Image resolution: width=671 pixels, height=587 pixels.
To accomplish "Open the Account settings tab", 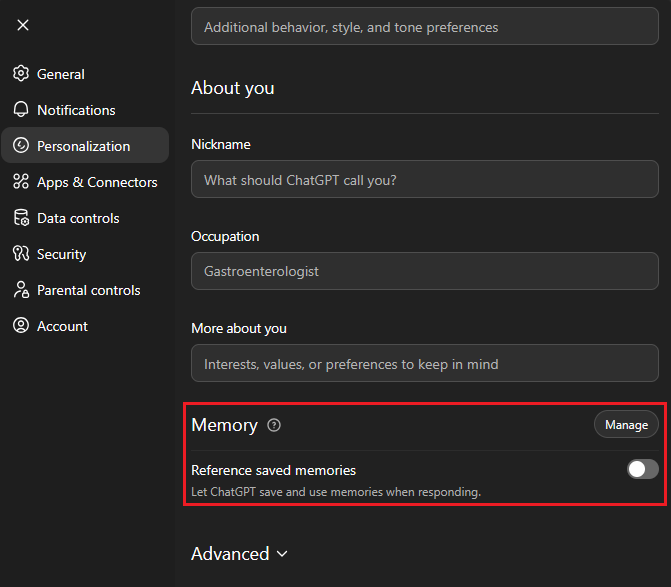I will coord(62,326).
